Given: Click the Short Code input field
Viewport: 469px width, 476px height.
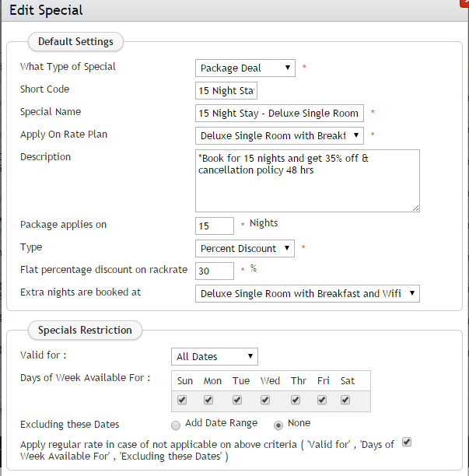Looking at the screenshot, I should coord(226,90).
